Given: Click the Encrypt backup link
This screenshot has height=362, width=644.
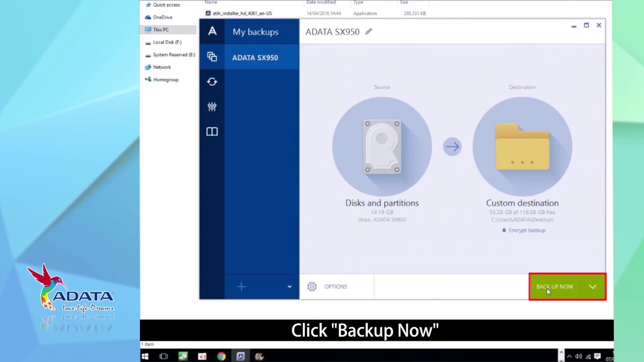Looking at the screenshot, I should (x=524, y=230).
